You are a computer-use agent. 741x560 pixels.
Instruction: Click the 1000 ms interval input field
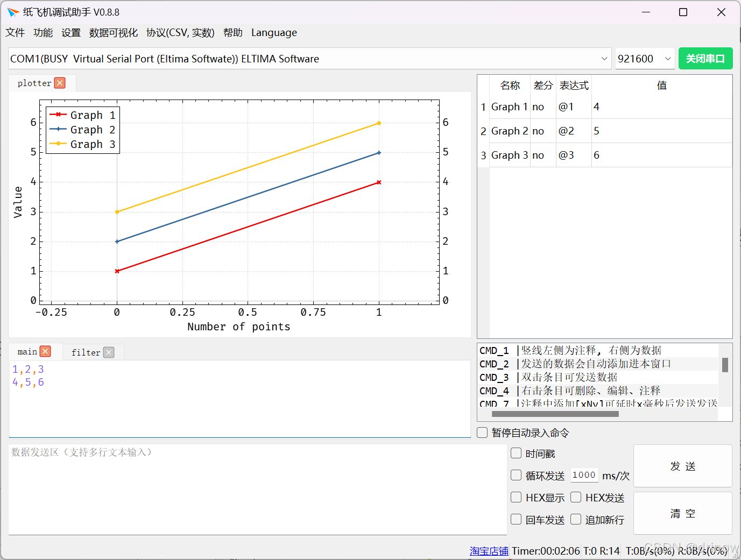(584, 475)
